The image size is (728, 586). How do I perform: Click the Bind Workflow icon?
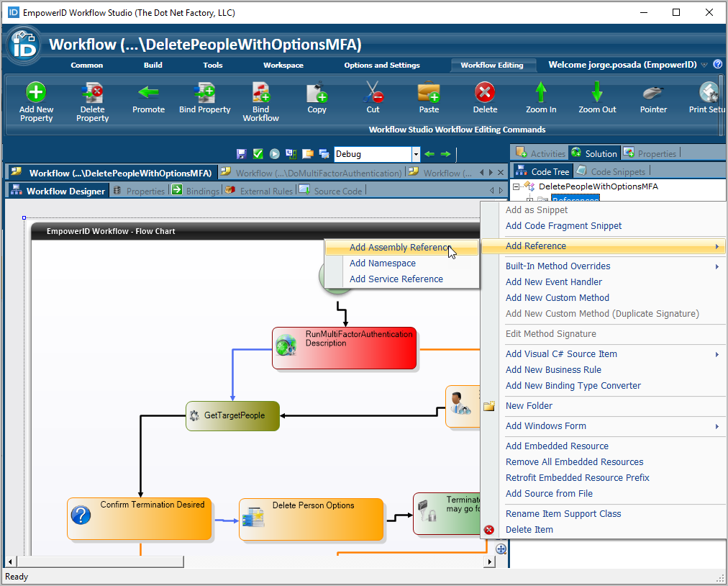pyautogui.click(x=260, y=92)
